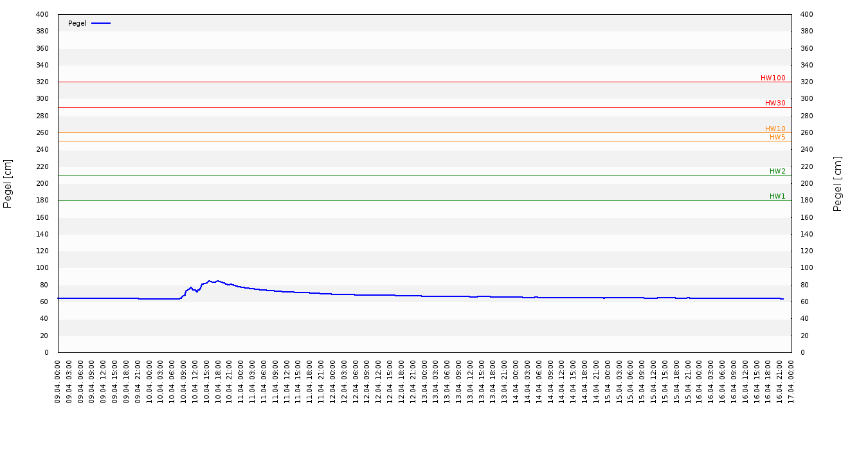868x450 pixels.
Task: Click the right Pegel [cm] axis title
Action: [x=837, y=183]
